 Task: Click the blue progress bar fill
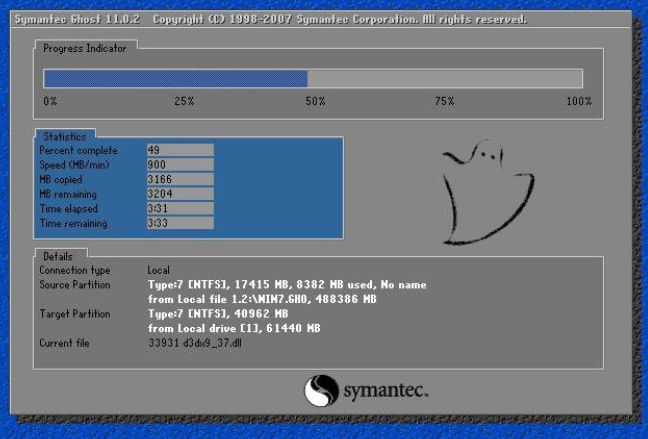(x=176, y=79)
